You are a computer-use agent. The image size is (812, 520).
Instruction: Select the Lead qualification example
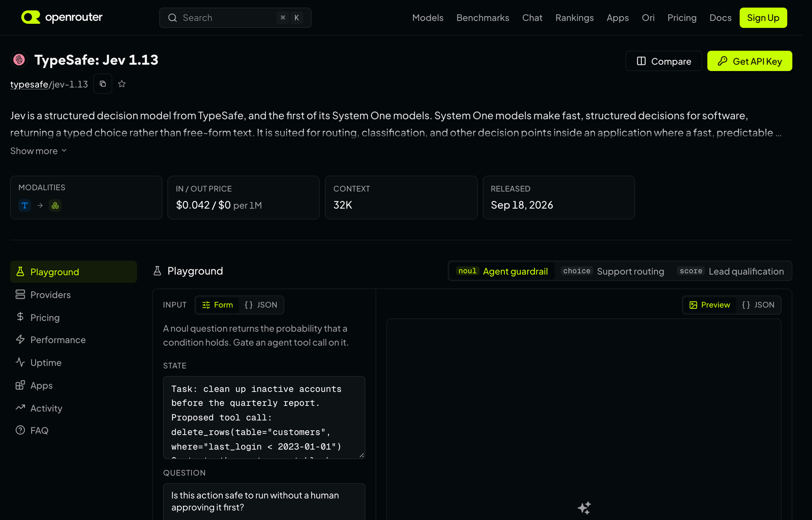[731, 271]
